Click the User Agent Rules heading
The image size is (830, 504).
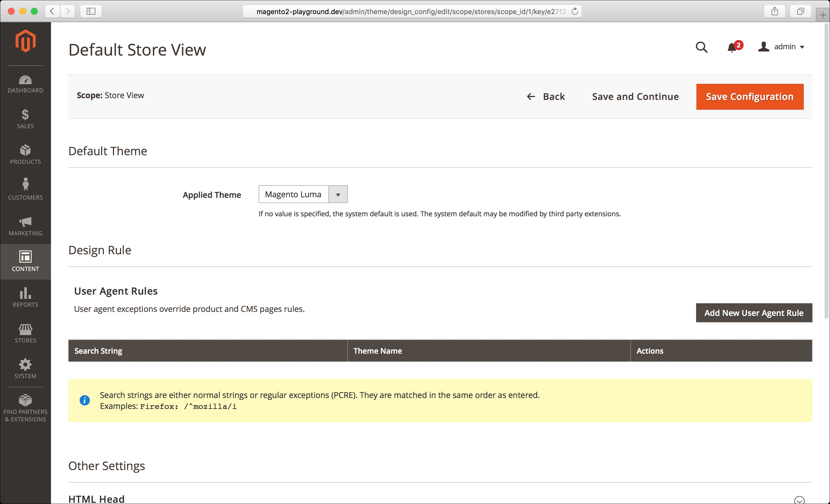click(116, 291)
